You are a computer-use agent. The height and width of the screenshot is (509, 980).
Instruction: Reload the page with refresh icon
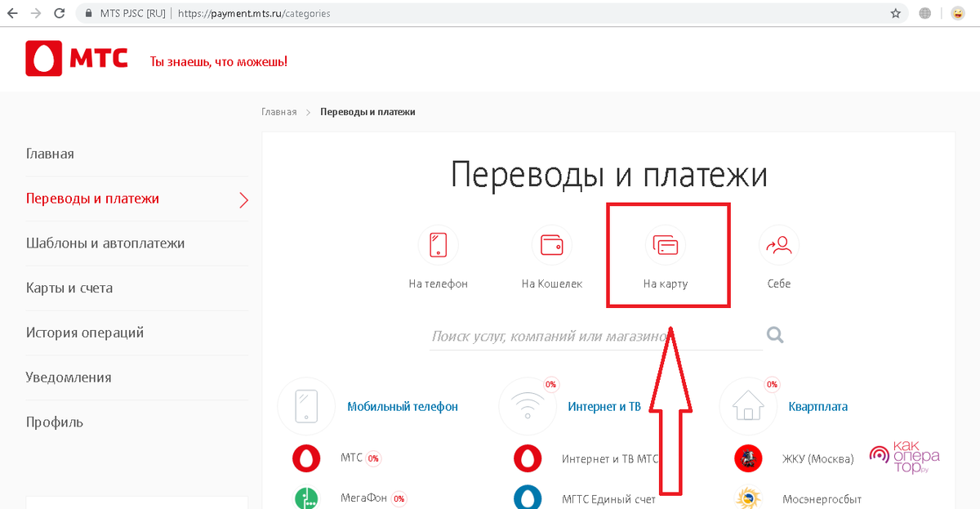pyautogui.click(x=60, y=14)
